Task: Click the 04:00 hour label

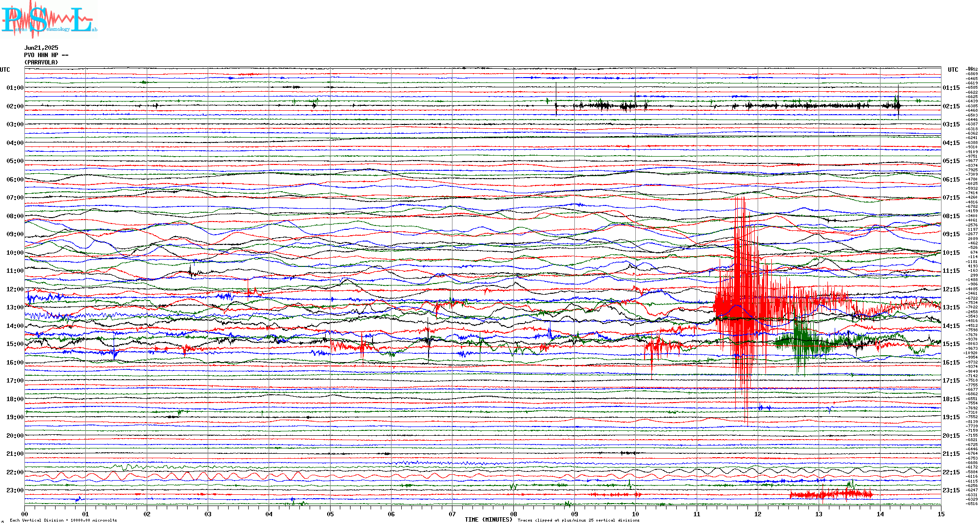Action: [x=15, y=143]
